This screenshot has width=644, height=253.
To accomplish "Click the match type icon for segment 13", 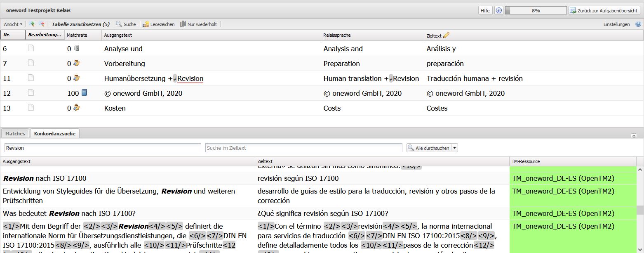I will pos(77,108).
